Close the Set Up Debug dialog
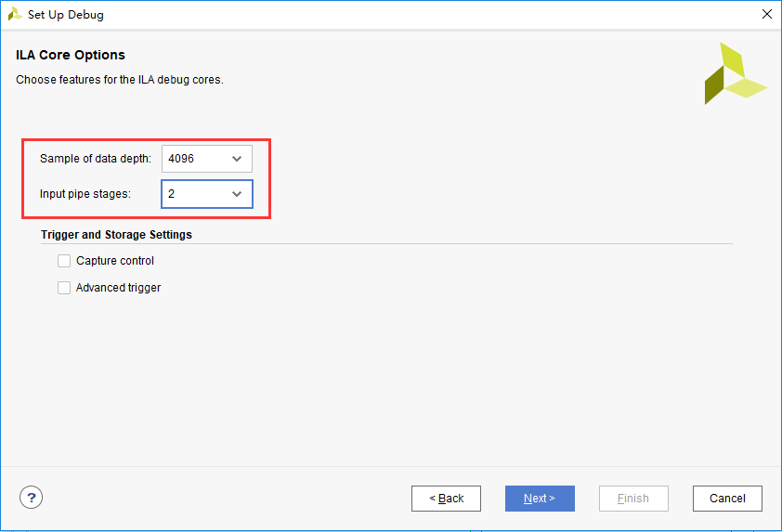The width and height of the screenshot is (782, 532). point(767,14)
